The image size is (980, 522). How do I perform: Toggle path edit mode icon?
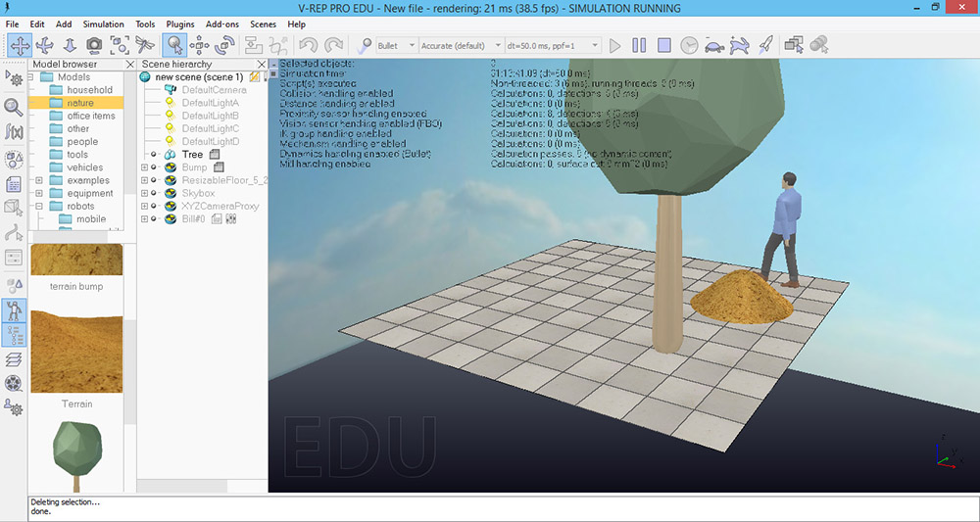[x=14, y=233]
